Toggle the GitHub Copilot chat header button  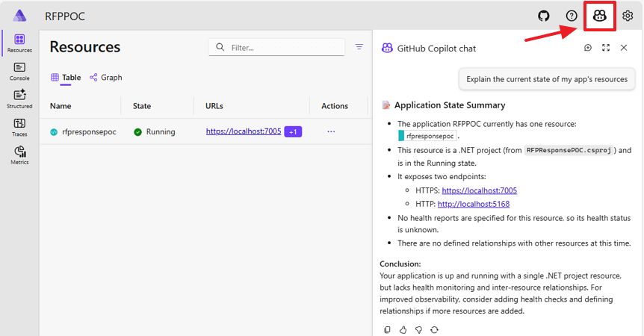[600, 16]
